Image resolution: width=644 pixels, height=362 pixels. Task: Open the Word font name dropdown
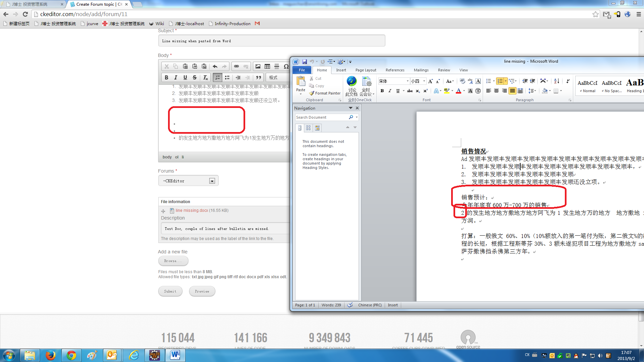pos(408,81)
